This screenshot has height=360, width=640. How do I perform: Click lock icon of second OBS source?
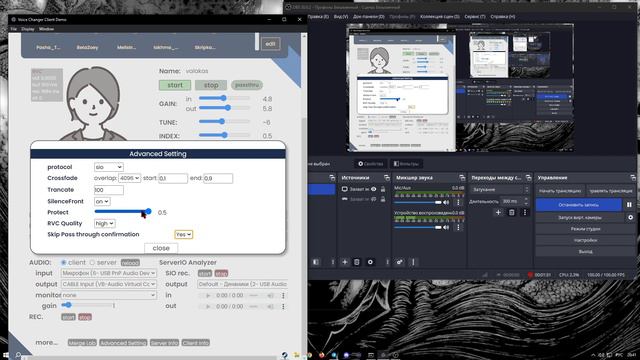coord(383,199)
